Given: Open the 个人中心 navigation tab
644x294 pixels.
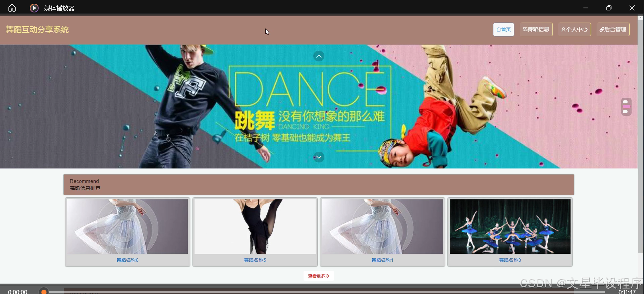Looking at the screenshot, I should coord(574,30).
